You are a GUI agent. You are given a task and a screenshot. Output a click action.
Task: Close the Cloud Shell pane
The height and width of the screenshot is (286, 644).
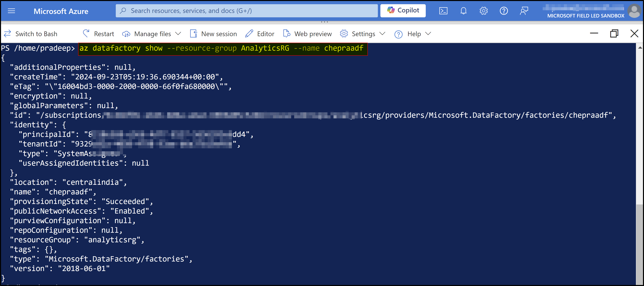pyautogui.click(x=634, y=33)
